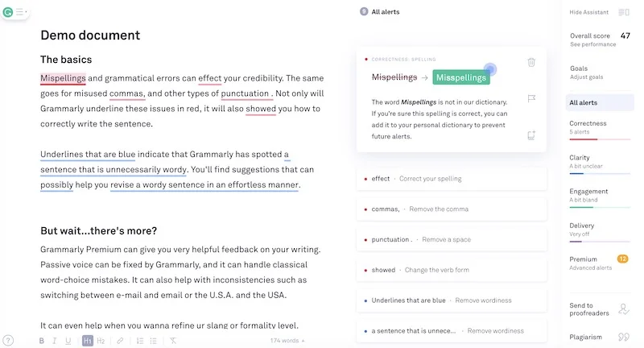This screenshot has height=348, width=644.
Task: Open help via the question mark icon
Action: click(8, 340)
